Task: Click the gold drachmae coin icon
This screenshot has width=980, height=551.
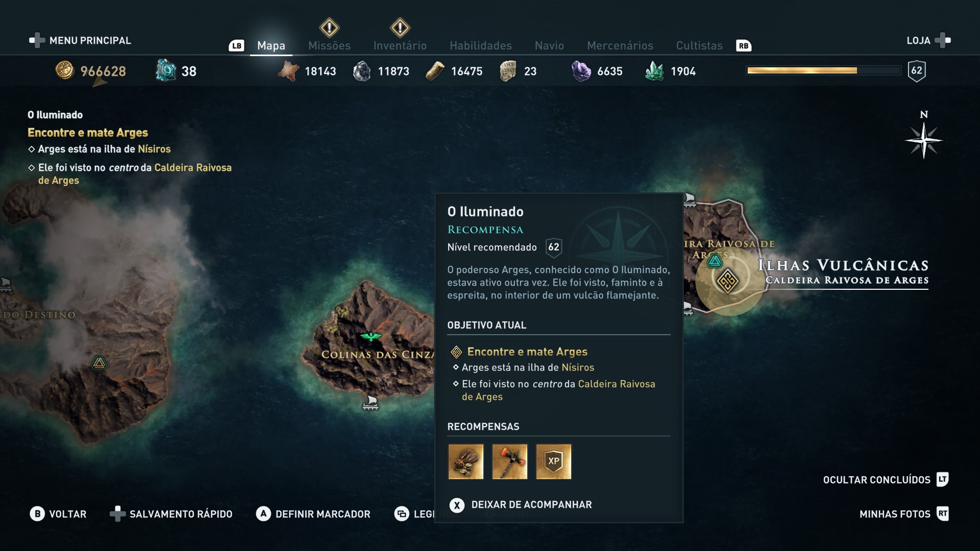Action: [65, 70]
